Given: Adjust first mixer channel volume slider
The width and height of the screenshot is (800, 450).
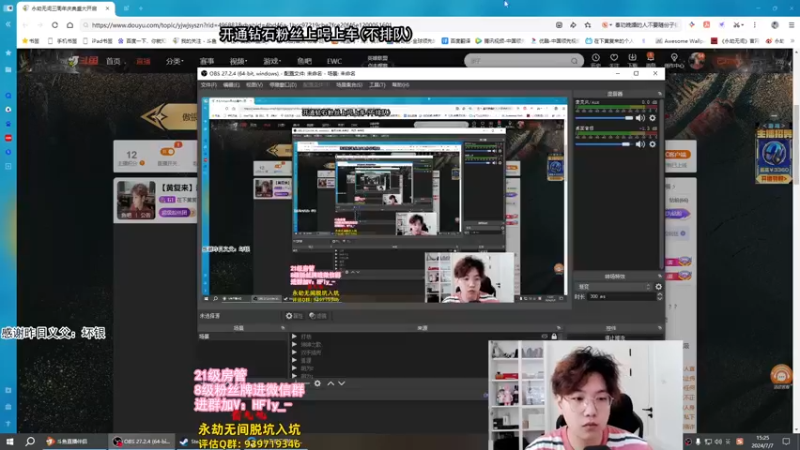Looking at the screenshot, I should [x=604, y=118].
